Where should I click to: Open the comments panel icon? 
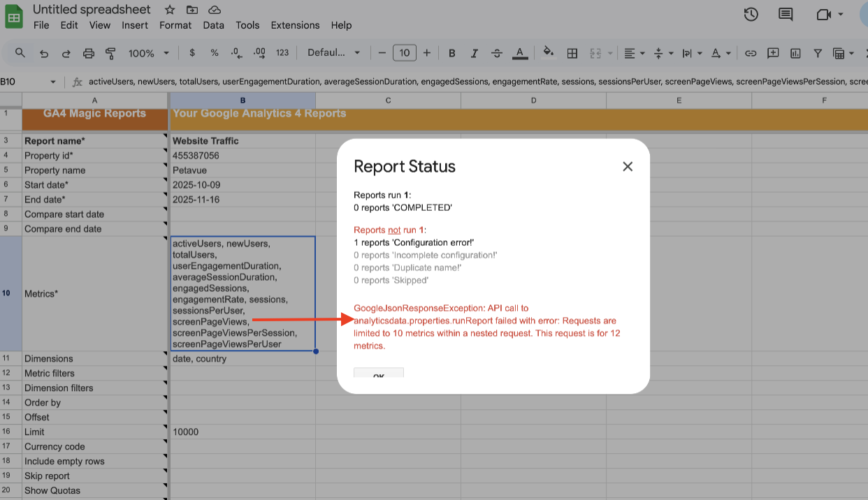pyautogui.click(x=786, y=15)
